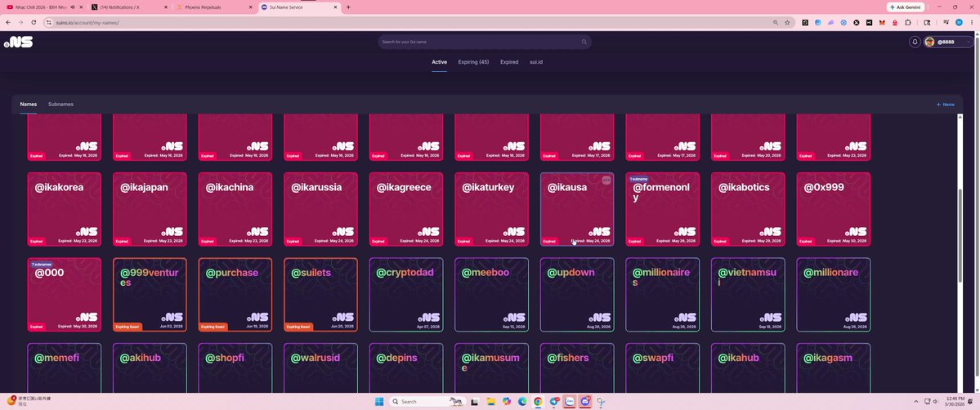Open the Windows Start menu
This screenshot has width=980, height=410.
(x=378, y=401)
